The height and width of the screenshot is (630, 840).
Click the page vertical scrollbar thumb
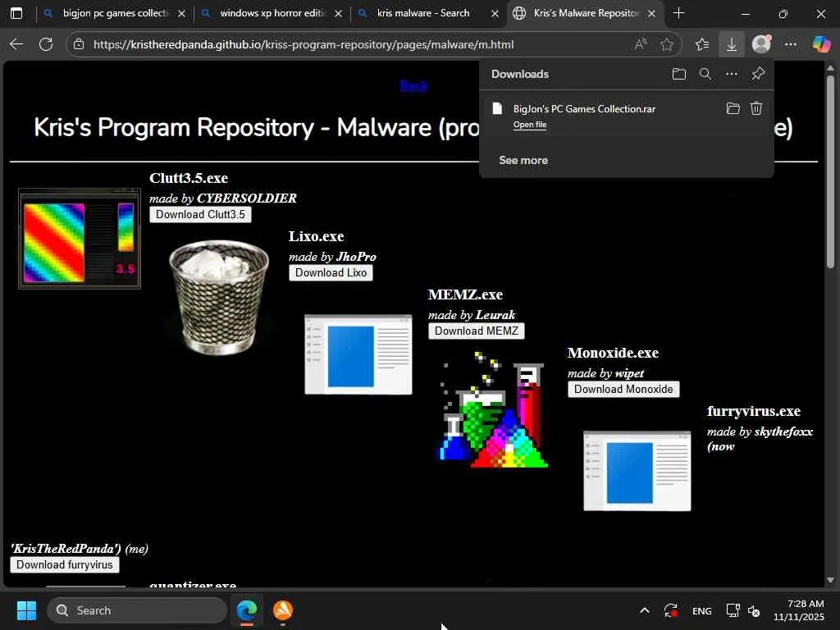click(x=830, y=171)
